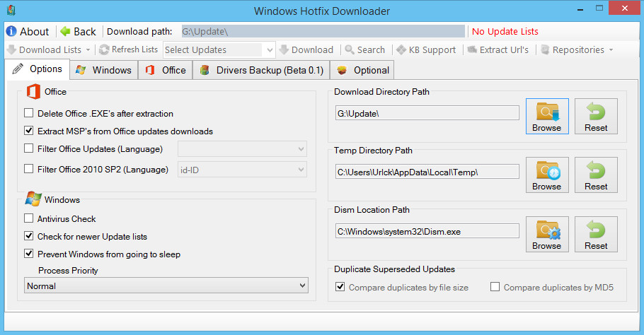Click the About label in toolbar
644x335 pixels.
(x=35, y=32)
